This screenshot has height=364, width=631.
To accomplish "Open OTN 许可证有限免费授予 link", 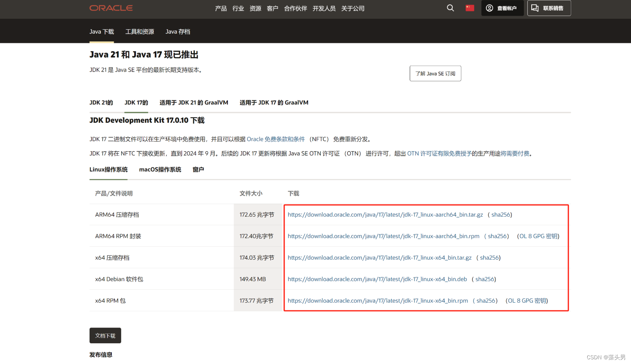I will point(439,154).
